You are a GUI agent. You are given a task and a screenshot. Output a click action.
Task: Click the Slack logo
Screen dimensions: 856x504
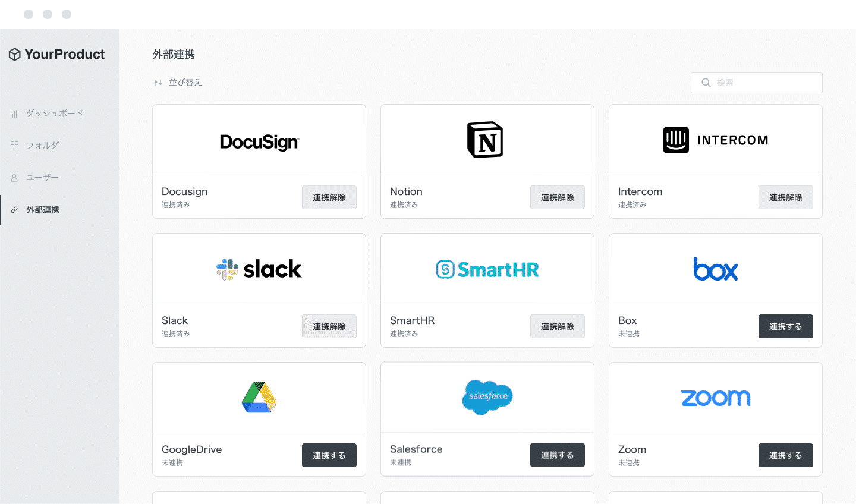[x=259, y=269]
